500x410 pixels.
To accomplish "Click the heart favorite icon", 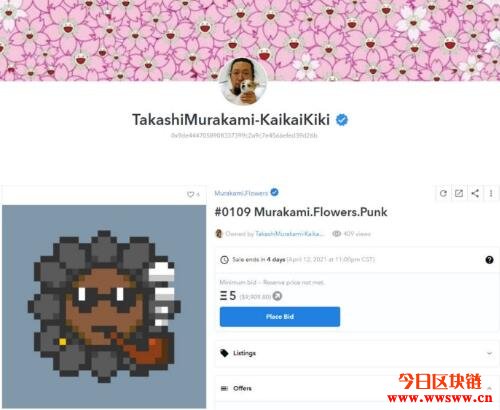I will click(190, 194).
